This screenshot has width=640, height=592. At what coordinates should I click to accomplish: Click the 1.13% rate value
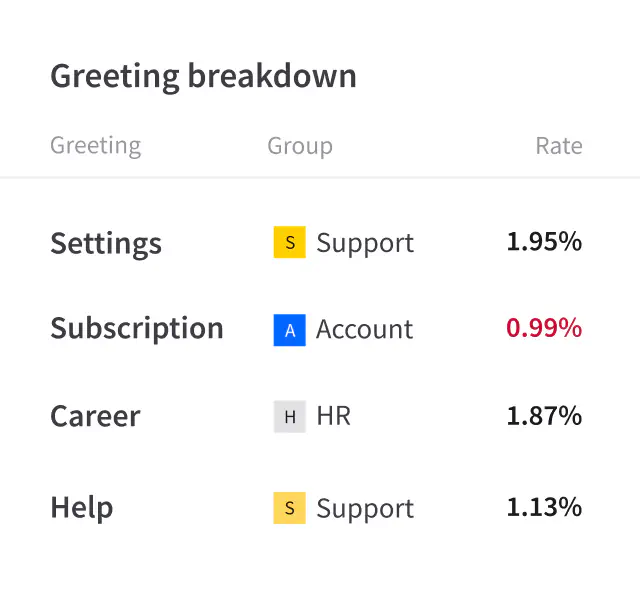544,507
